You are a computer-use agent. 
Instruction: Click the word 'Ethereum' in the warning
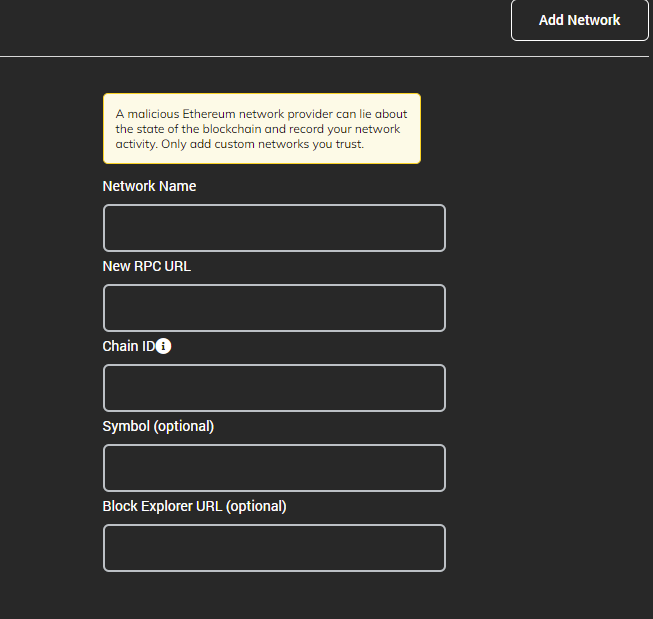coord(209,114)
